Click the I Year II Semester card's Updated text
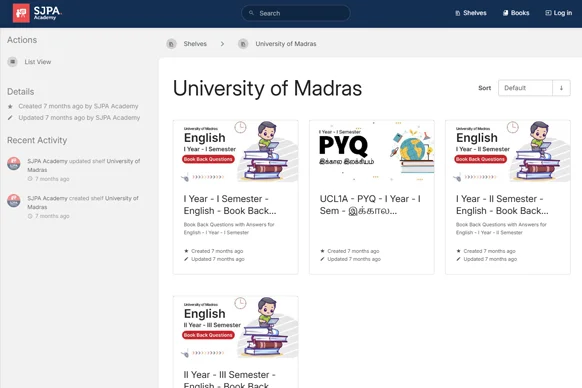Screen dimensions: 582x388 [490, 259]
